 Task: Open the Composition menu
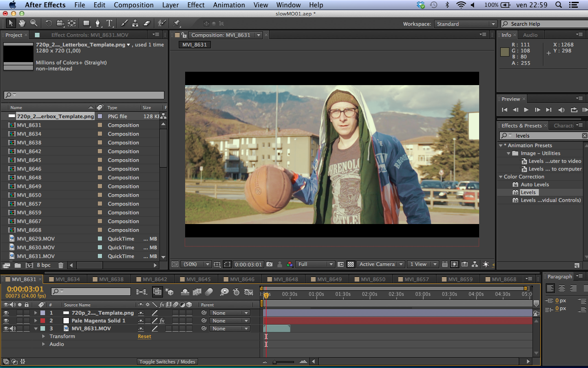(134, 5)
